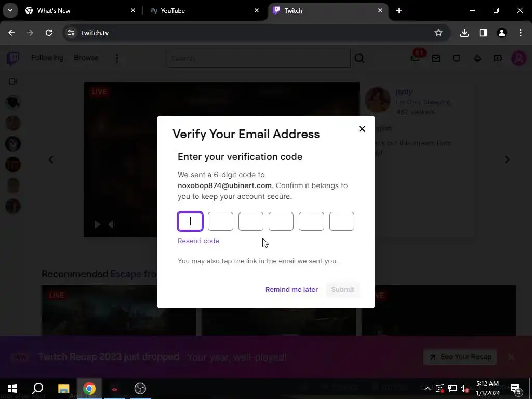Open the first followed channel avatar in sidebar
532x399 pixels.
pos(13,102)
